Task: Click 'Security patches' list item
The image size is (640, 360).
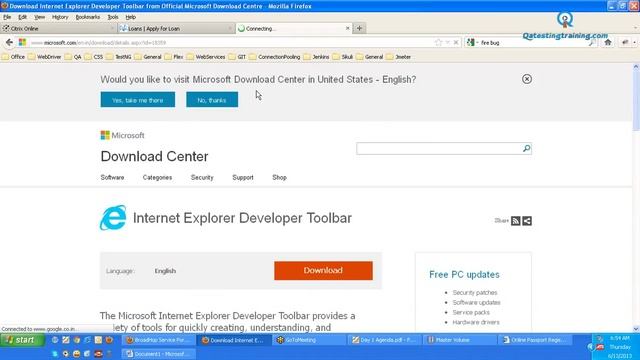Action: point(475,293)
